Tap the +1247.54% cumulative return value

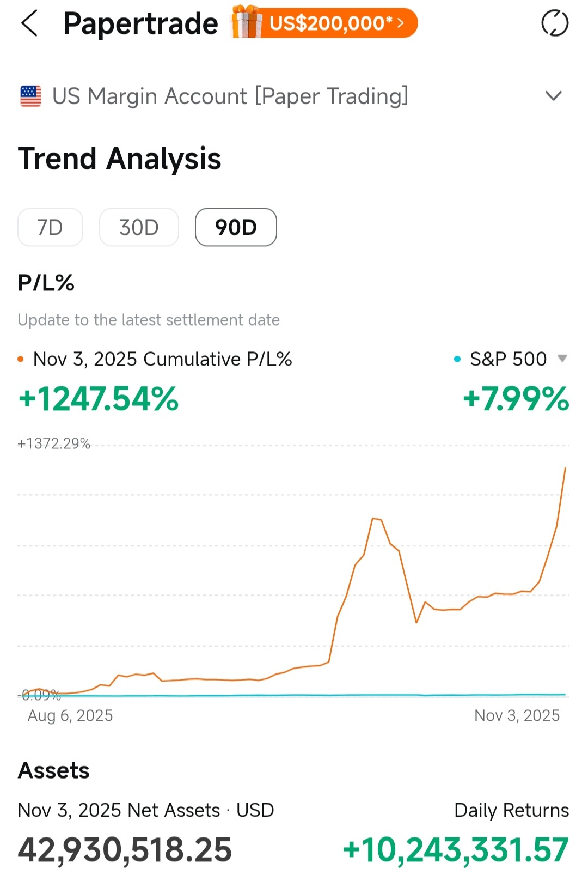99,399
